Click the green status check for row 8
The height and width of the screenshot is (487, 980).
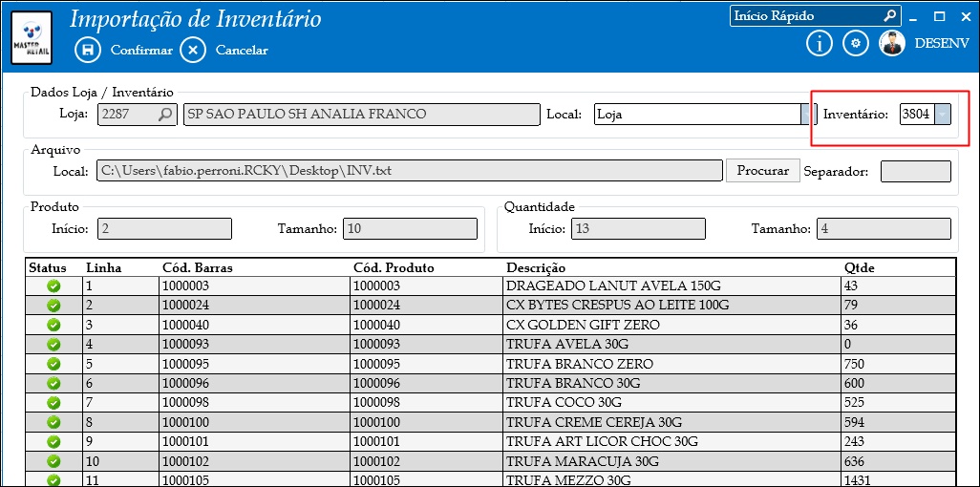point(54,422)
